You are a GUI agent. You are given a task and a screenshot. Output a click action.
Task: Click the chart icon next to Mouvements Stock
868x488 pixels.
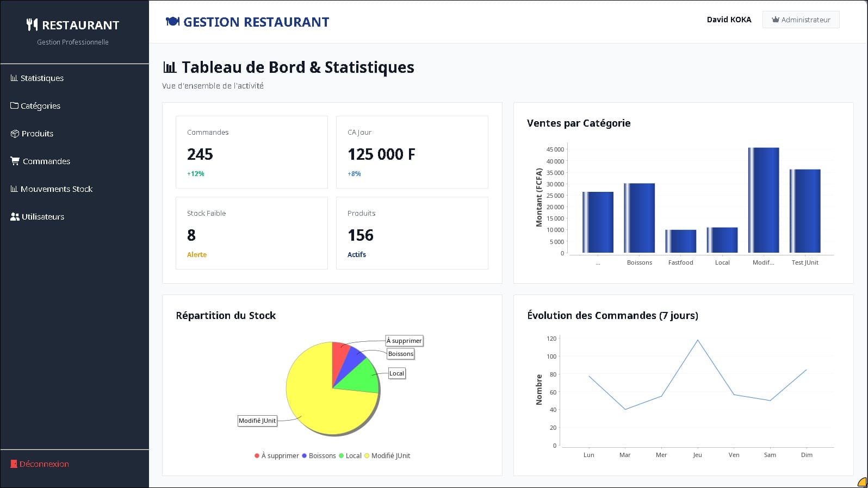tap(14, 189)
